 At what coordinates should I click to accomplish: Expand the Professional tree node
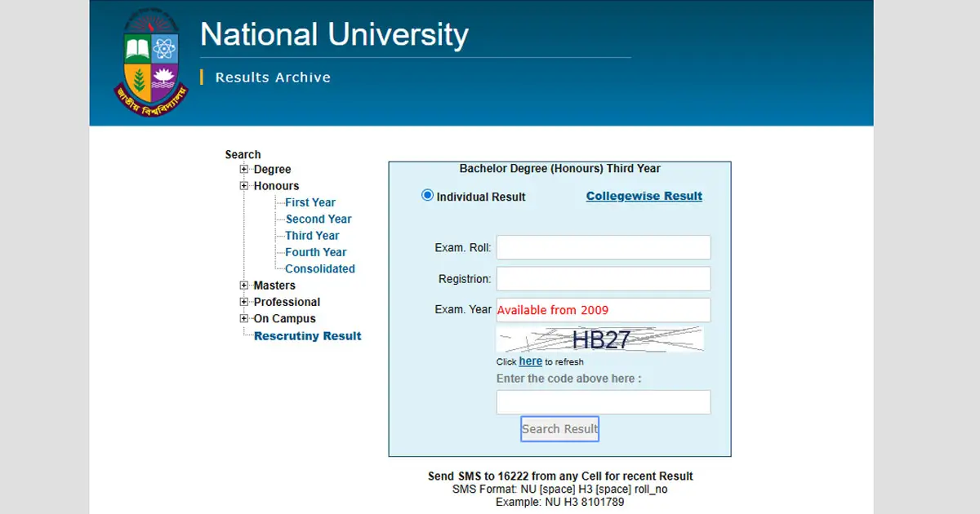tap(244, 302)
